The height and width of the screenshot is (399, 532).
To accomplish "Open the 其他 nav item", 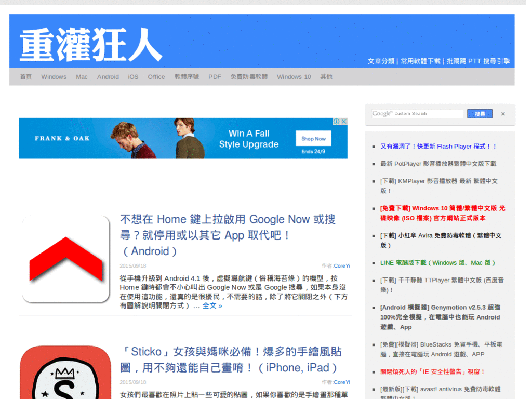I will tap(326, 77).
